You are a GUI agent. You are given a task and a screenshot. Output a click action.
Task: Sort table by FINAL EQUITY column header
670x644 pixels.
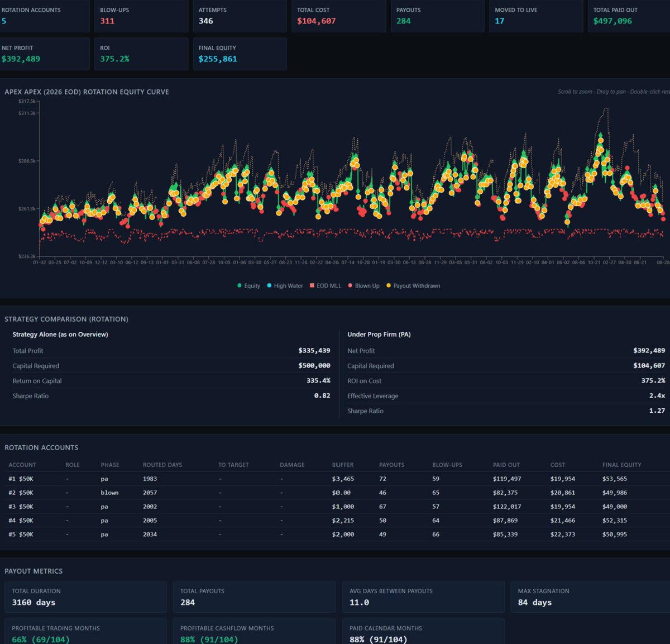(x=622, y=465)
